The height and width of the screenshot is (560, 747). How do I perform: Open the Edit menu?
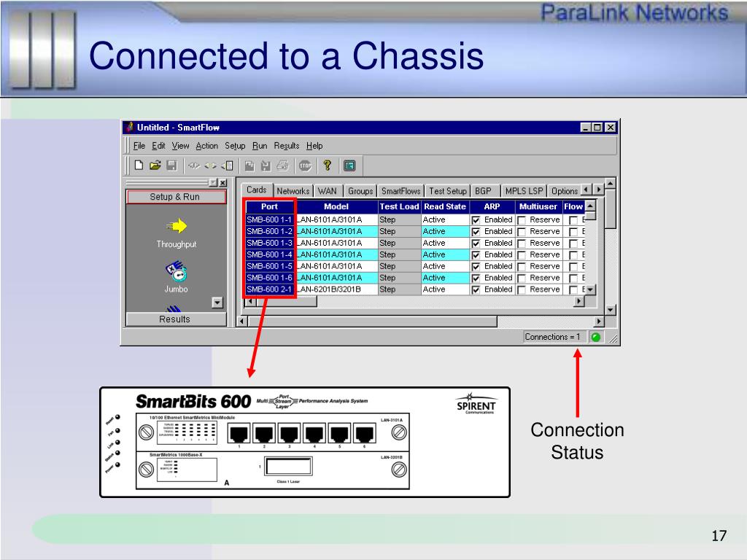158,146
